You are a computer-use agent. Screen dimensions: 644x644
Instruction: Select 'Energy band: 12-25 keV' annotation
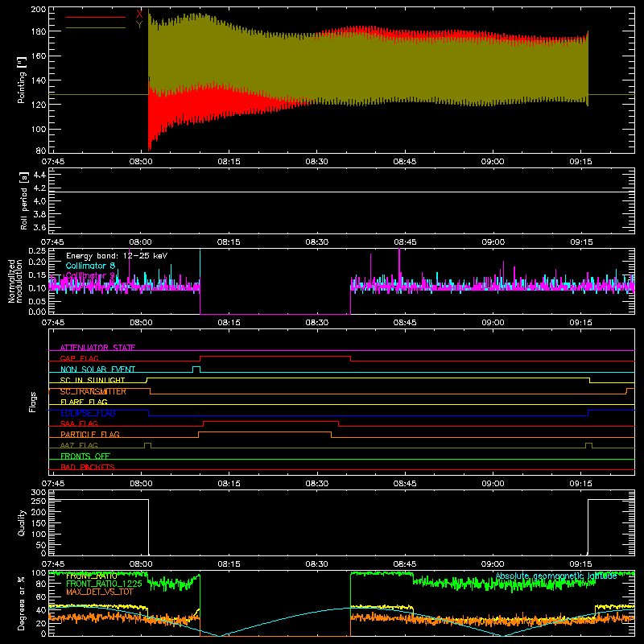117,256
